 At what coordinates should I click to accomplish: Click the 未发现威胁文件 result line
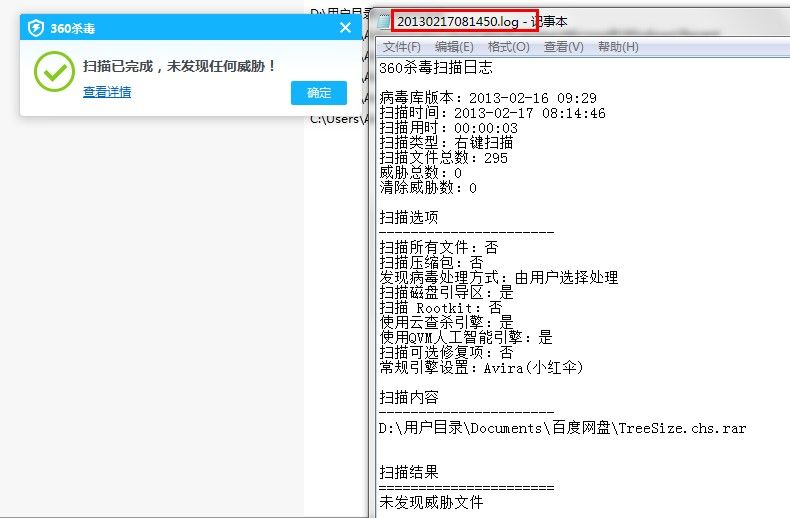[x=431, y=502]
